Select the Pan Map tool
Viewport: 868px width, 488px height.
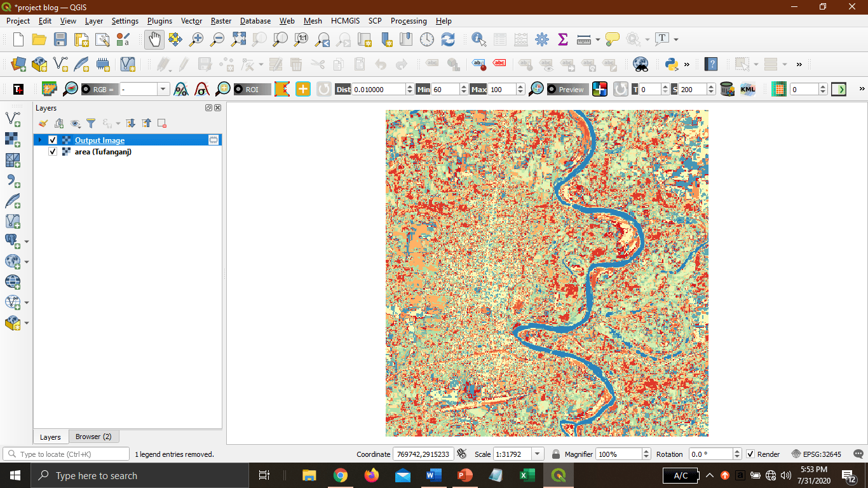[154, 39]
